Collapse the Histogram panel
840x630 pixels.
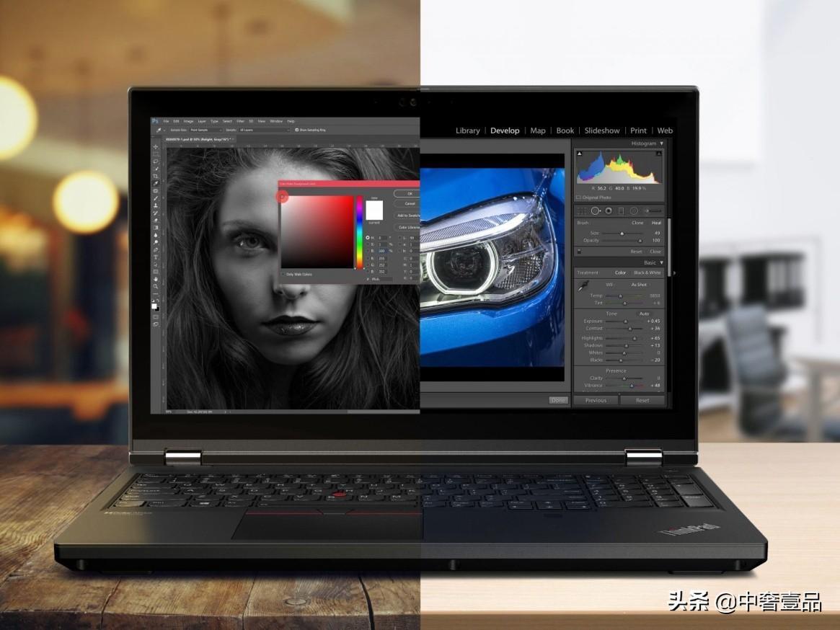(x=660, y=143)
